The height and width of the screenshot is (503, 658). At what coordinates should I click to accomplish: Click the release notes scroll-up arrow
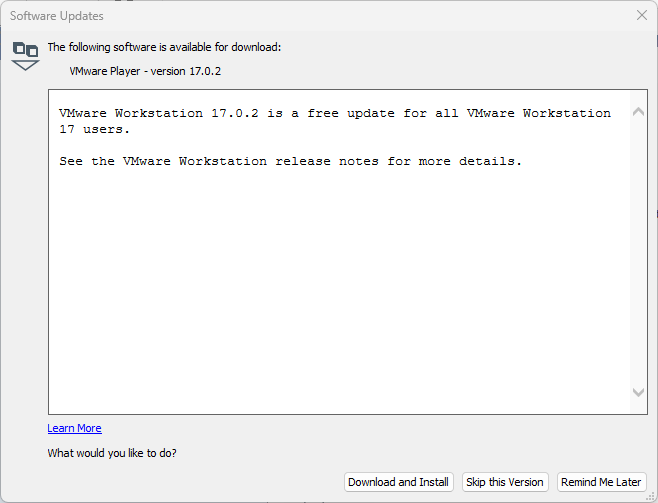638,112
